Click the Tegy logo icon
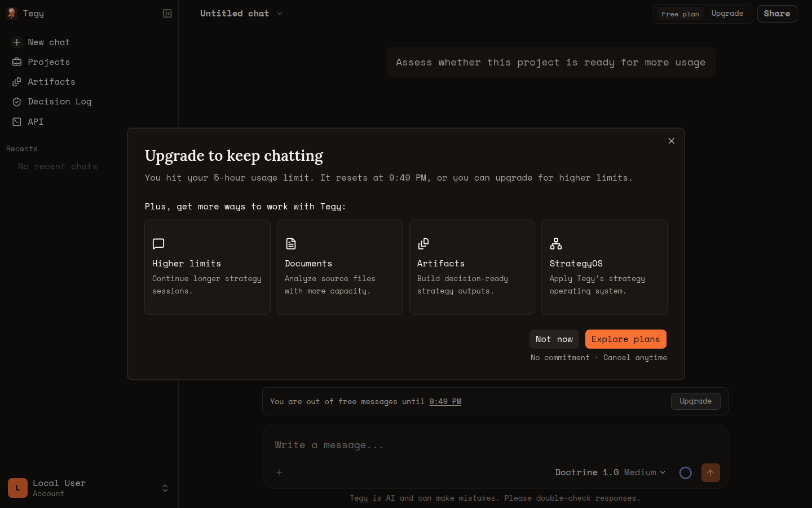Screen dimensions: 812x508 11,14
